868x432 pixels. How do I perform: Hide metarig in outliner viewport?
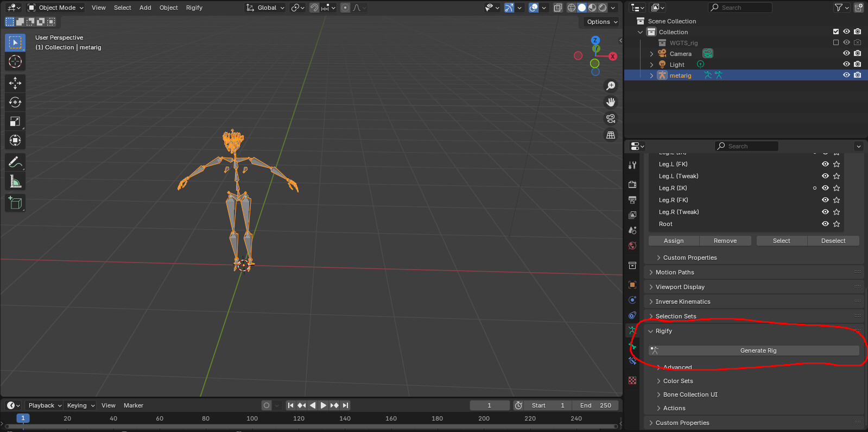[846, 75]
